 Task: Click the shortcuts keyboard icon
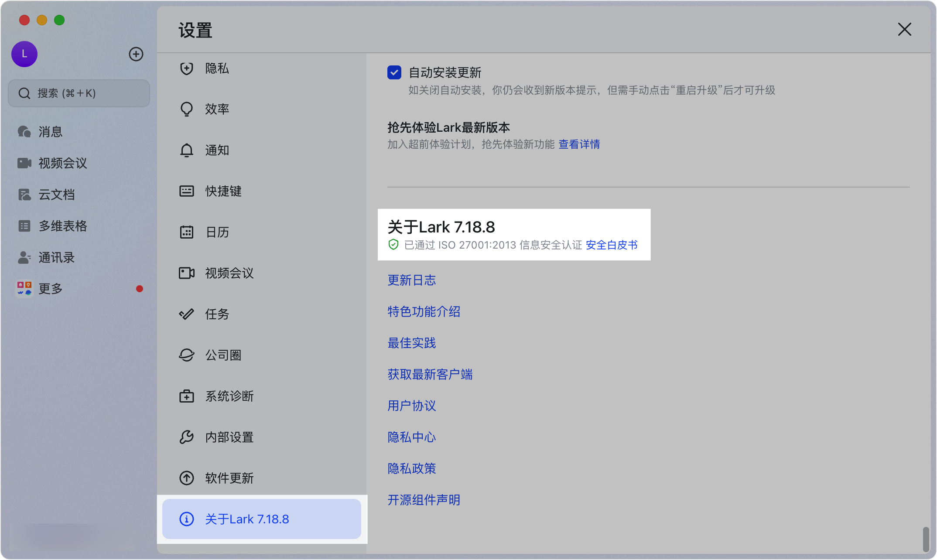click(187, 191)
